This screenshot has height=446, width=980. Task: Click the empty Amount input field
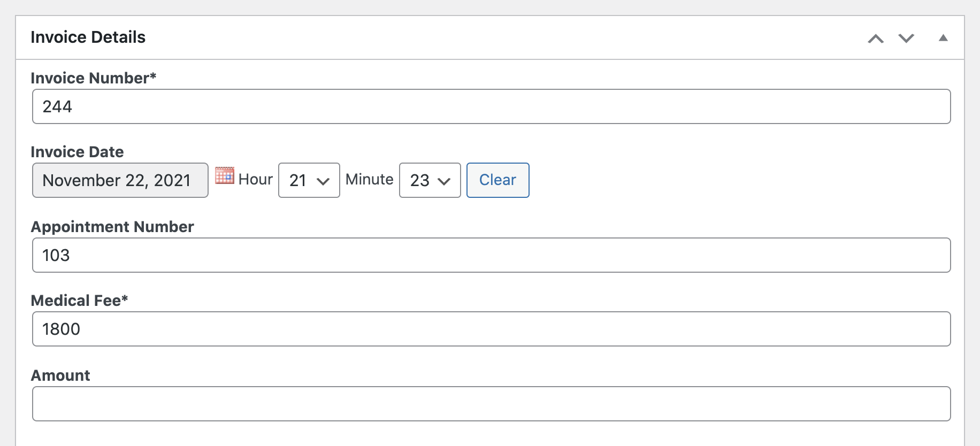(492, 404)
